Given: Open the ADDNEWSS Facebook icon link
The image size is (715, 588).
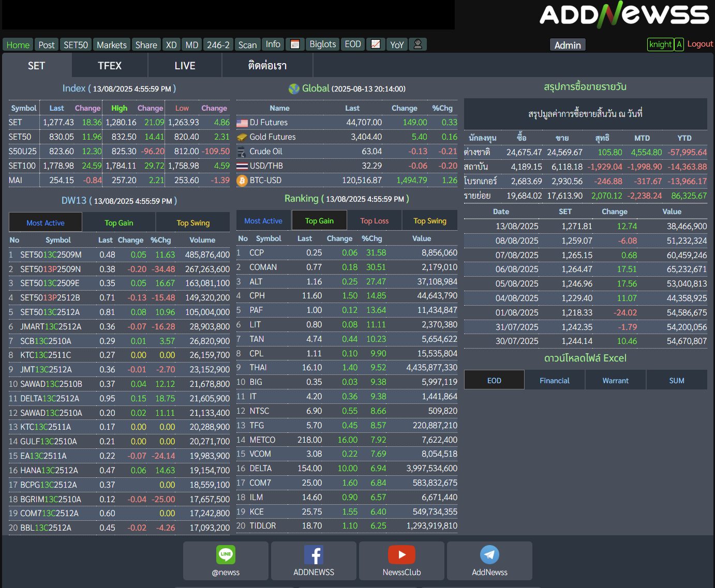Looking at the screenshot, I should point(314,554).
